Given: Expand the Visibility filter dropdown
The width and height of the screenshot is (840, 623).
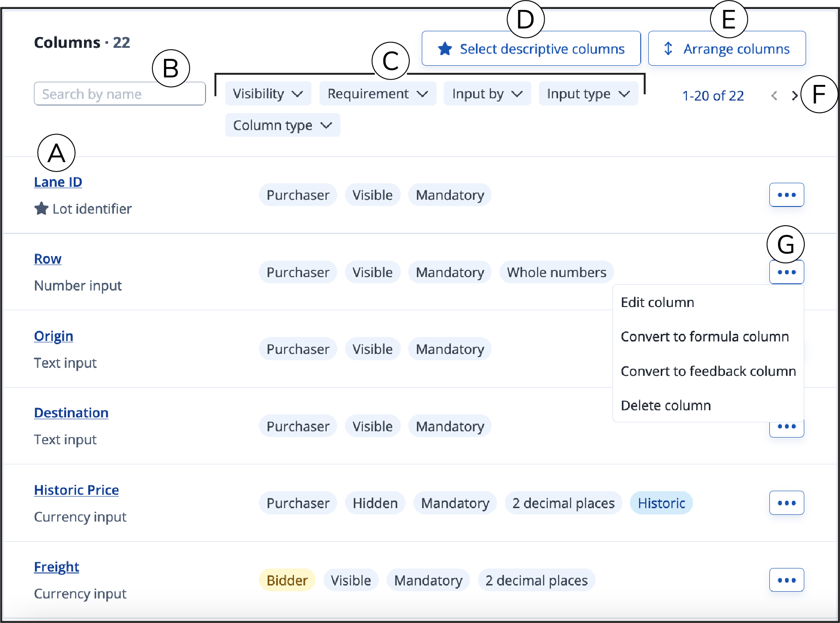Looking at the screenshot, I should click(268, 94).
